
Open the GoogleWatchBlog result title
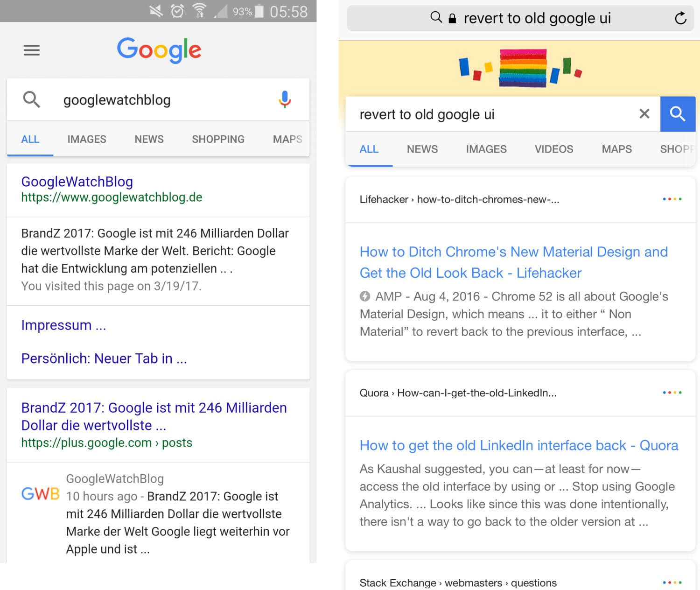(77, 182)
